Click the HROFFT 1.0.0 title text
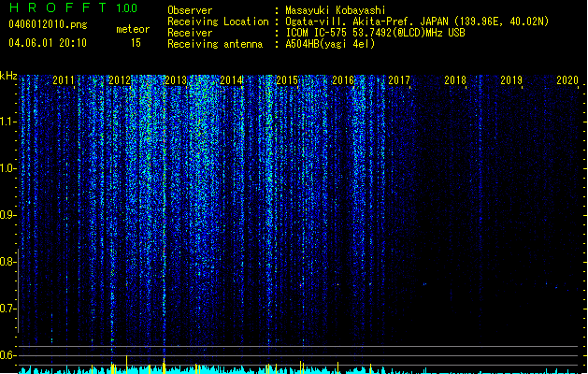 (x=73, y=7)
